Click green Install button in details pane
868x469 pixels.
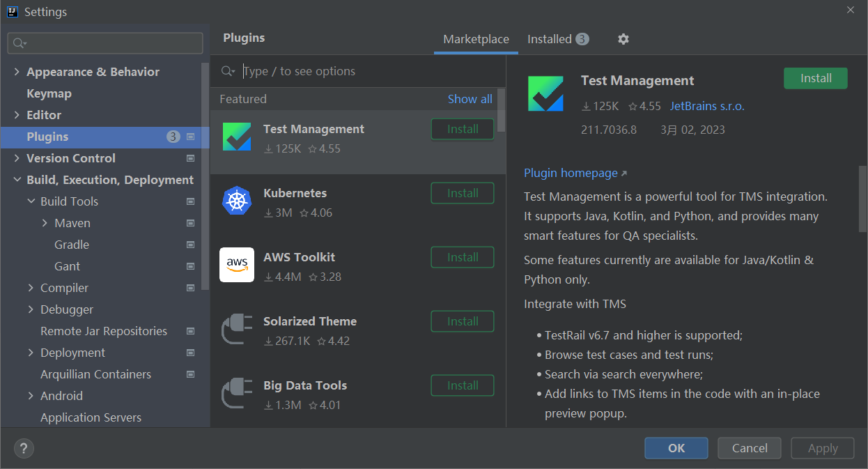[816, 78]
